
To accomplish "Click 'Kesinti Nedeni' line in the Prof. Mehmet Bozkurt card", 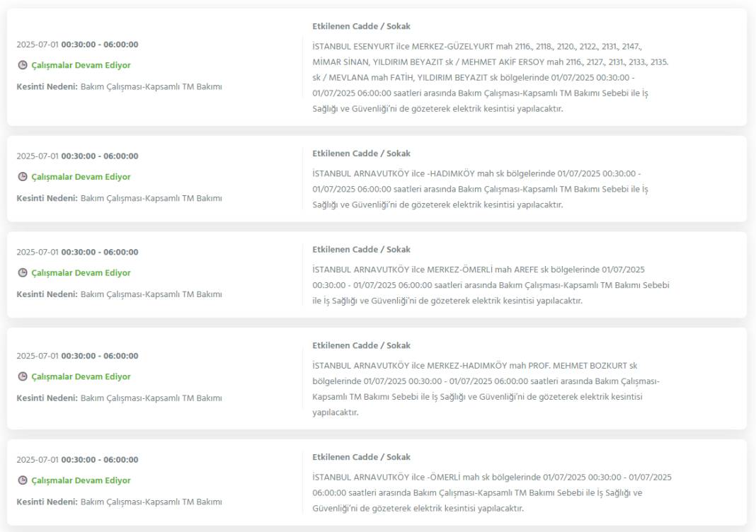I will click(119, 398).
